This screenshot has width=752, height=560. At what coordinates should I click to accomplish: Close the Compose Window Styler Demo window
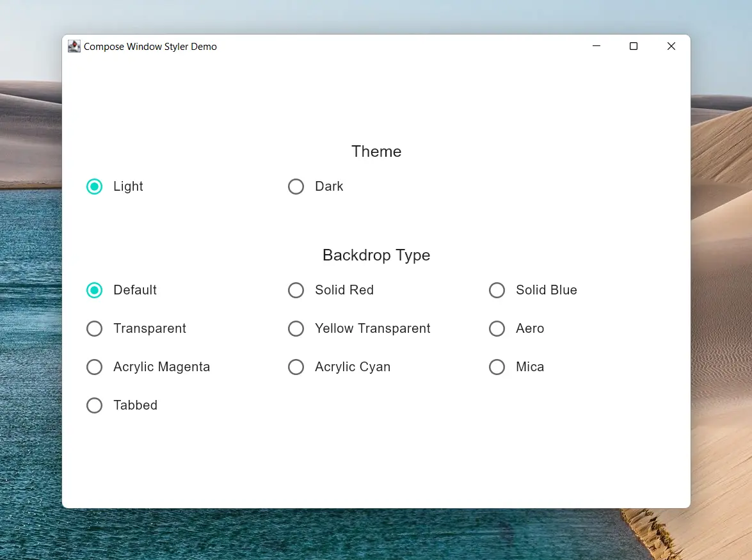(671, 46)
